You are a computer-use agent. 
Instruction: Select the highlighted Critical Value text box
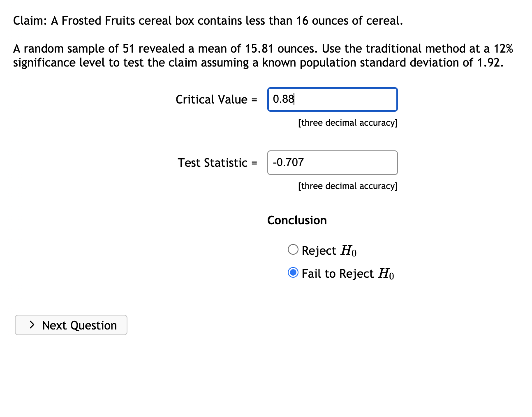coord(332,99)
